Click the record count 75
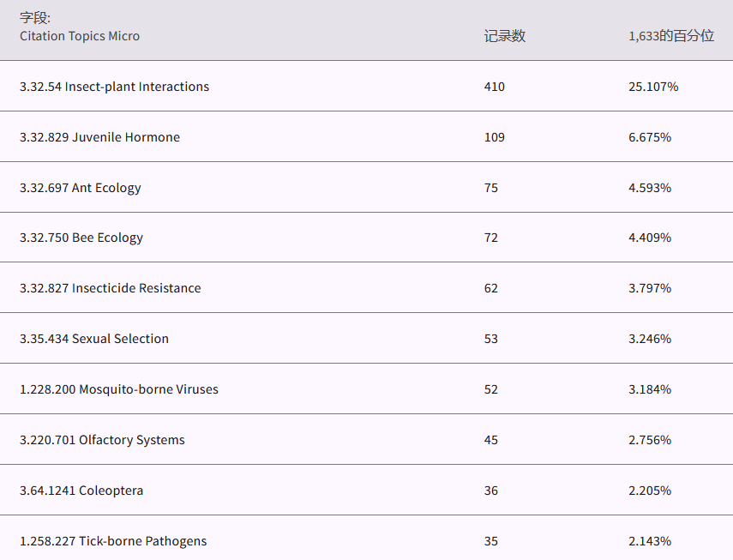 tap(491, 188)
